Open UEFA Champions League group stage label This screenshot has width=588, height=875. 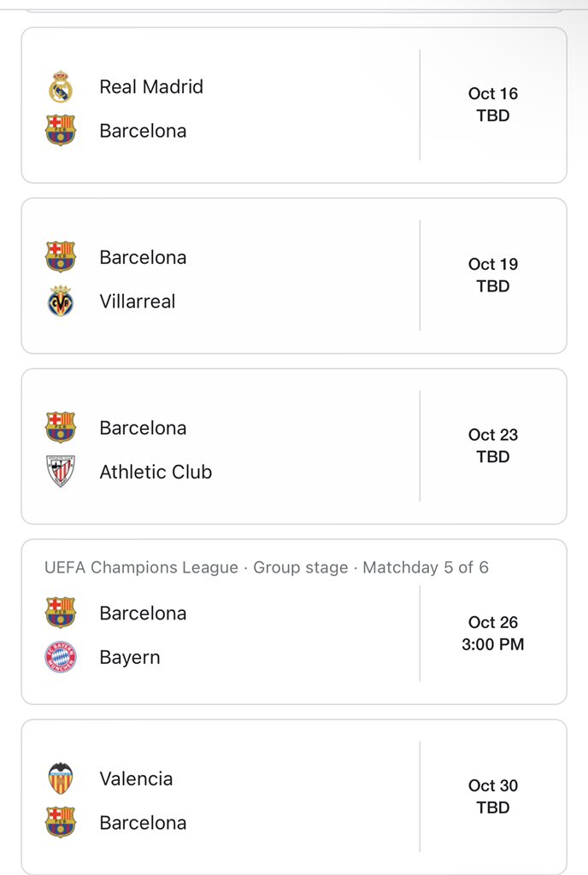(x=266, y=567)
